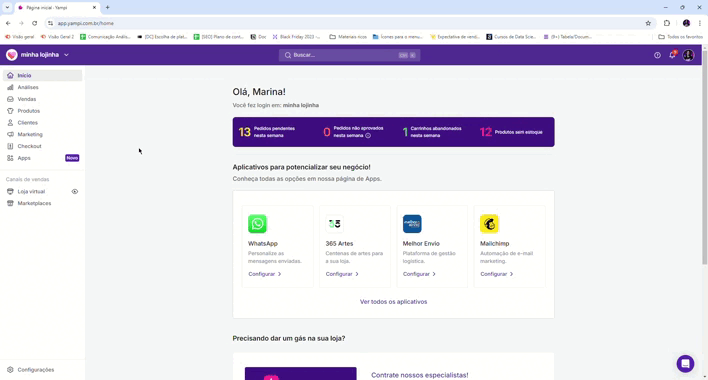Click Contrate nossos especialistas link
Screen dimensions: 708x380
[419, 375]
